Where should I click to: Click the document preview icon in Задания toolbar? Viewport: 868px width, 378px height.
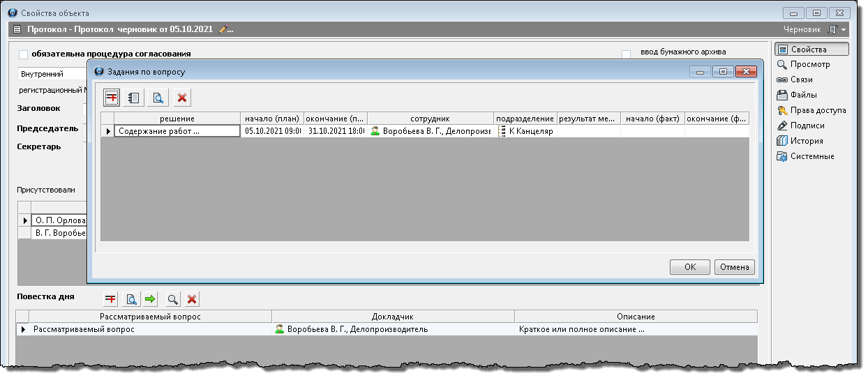(x=158, y=98)
